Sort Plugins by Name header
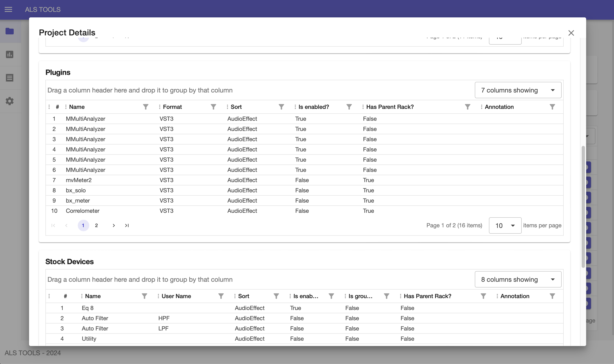Image resolution: width=614 pixels, height=364 pixels. click(77, 107)
